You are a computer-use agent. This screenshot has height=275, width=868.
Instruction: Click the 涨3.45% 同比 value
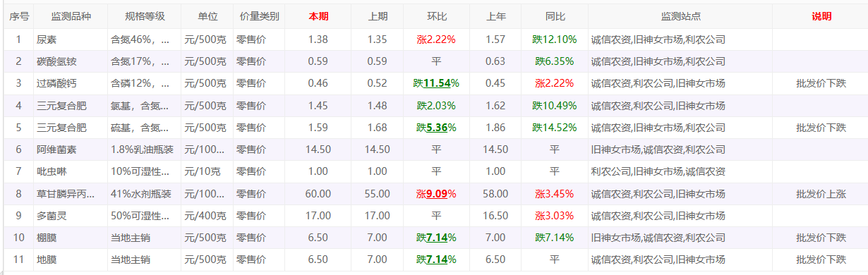coord(555,194)
